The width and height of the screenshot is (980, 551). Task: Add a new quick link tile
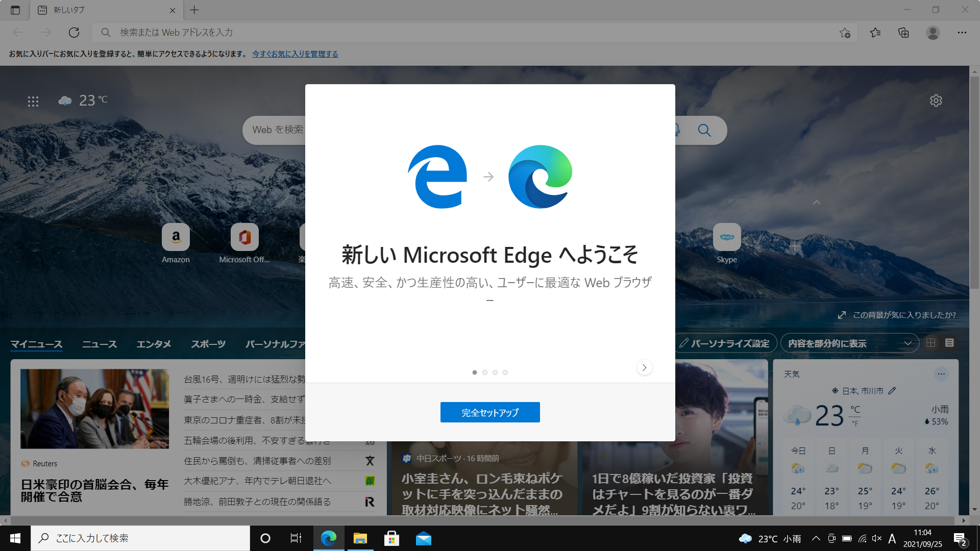click(x=794, y=246)
